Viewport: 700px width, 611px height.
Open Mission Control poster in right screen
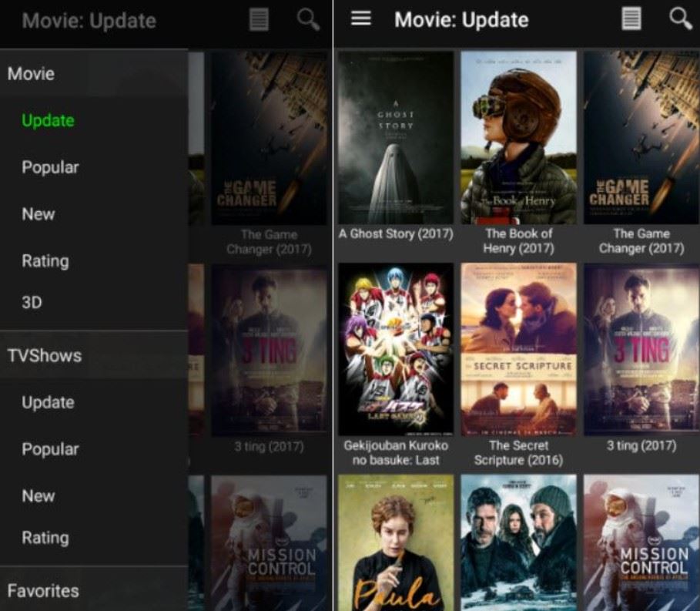(x=641, y=542)
